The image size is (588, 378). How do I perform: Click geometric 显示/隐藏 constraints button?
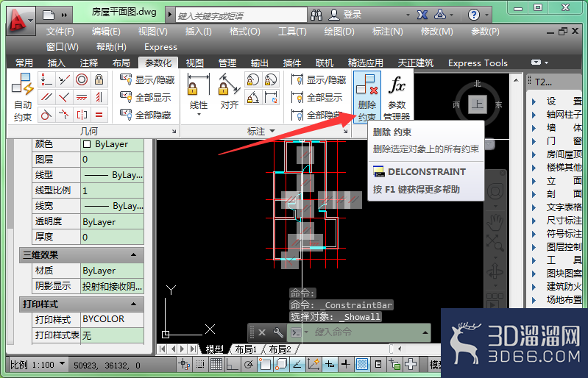pyautogui.click(x=147, y=80)
